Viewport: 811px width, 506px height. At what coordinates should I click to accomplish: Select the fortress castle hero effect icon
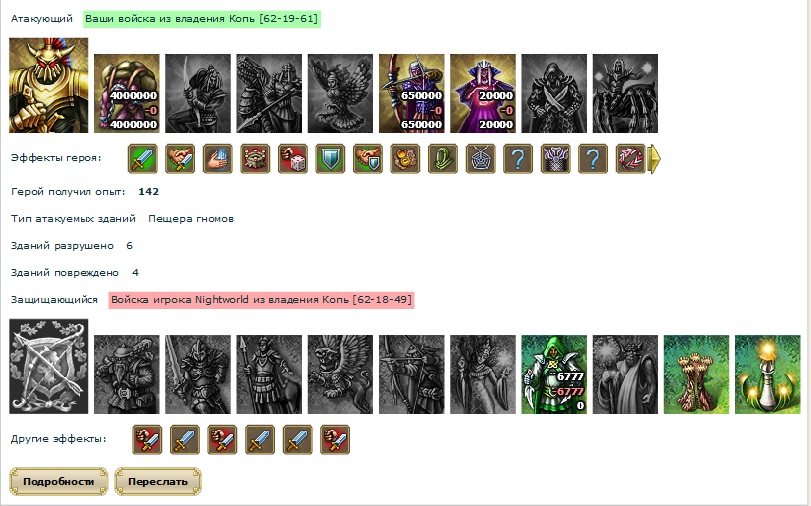coord(256,159)
